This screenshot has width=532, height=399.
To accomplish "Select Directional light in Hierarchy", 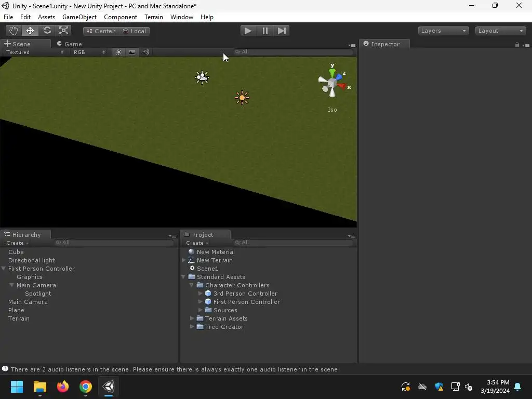I will tap(32, 260).
